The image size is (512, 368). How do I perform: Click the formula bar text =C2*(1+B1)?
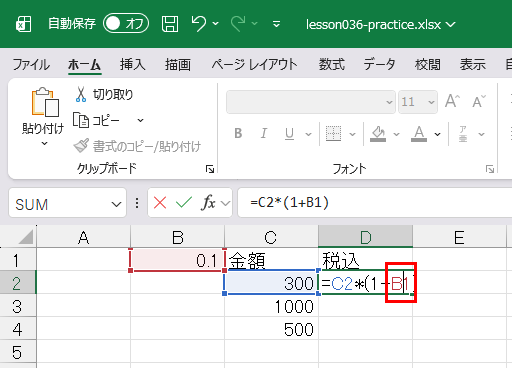point(289,202)
